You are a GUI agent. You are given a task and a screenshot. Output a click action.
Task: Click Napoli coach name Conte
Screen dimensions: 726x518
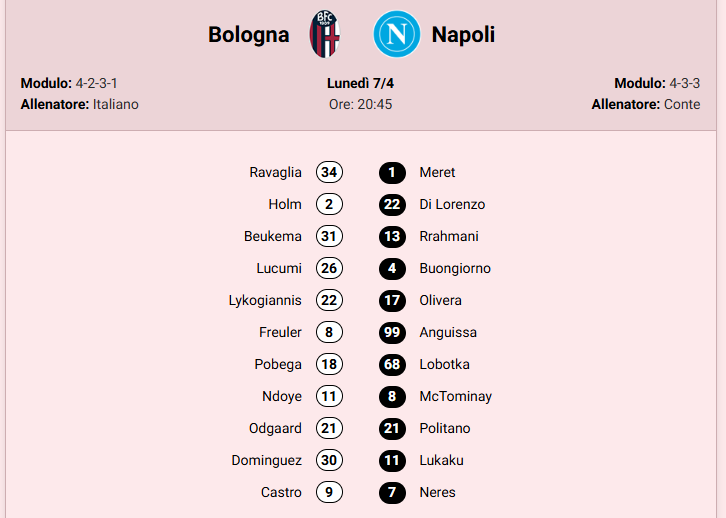click(x=682, y=104)
